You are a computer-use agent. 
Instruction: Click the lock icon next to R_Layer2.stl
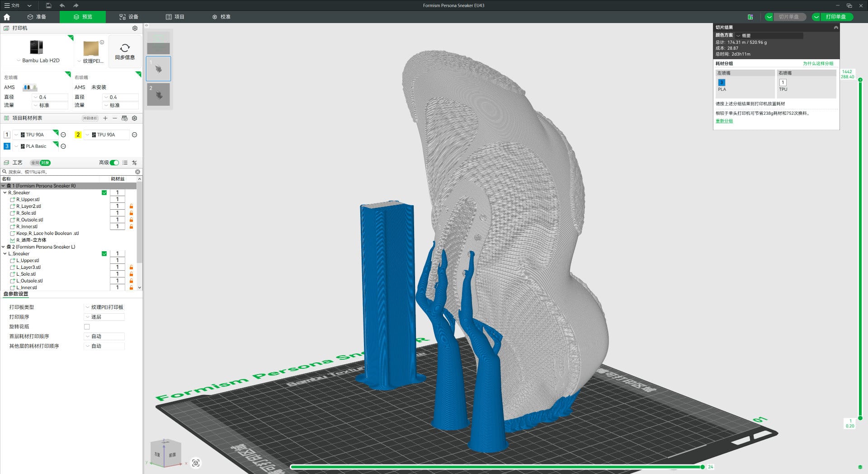pos(131,206)
